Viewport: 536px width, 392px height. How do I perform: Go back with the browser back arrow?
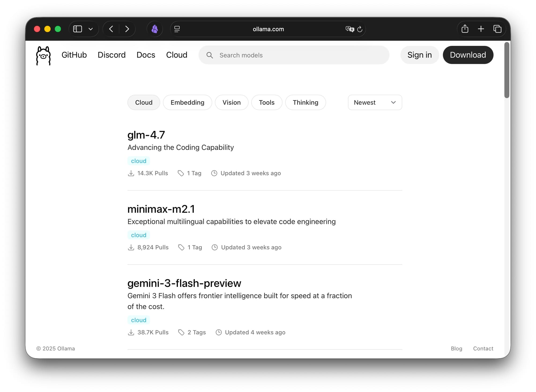111,29
